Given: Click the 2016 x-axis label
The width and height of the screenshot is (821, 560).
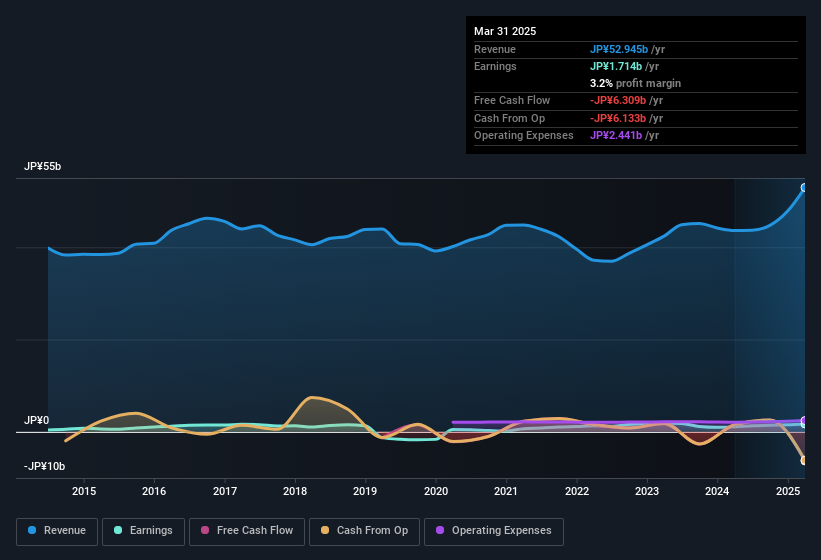Looking at the screenshot, I should [x=154, y=491].
